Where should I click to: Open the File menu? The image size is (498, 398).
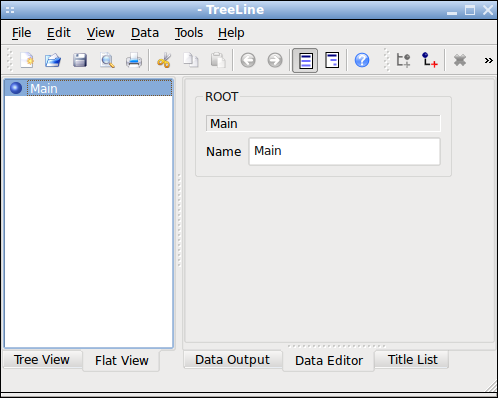[x=22, y=33]
